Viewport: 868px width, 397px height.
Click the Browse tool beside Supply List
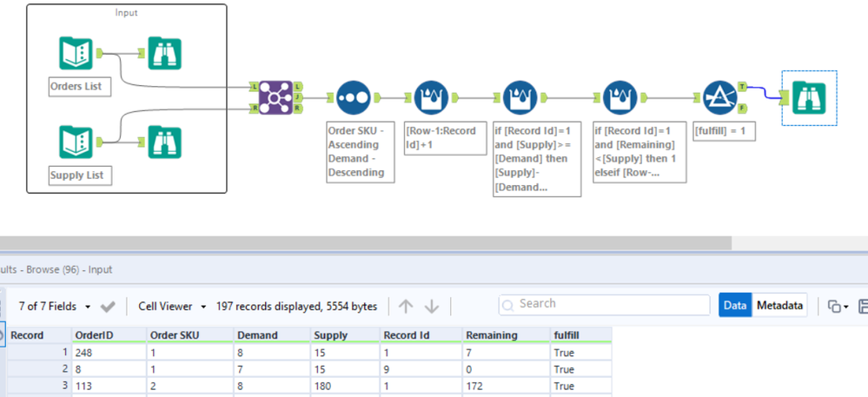pos(165,142)
